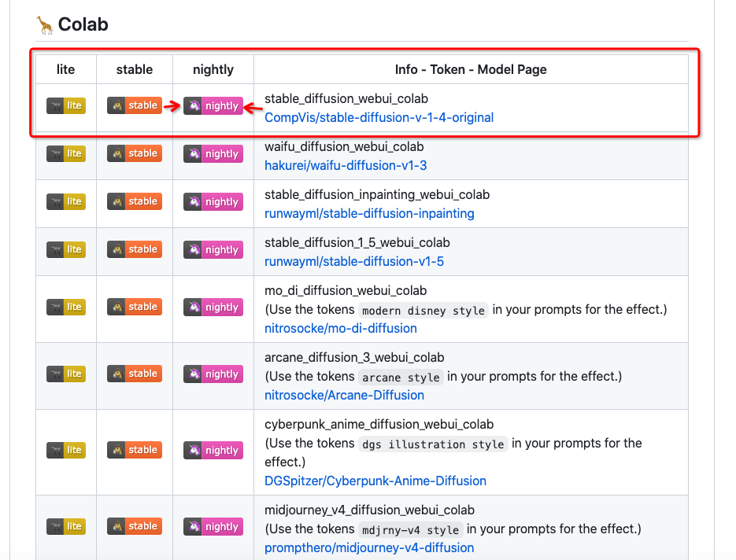Click the 'modern disney style' token code
Image resolution: width=736 pixels, height=560 pixels.
[423, 311]
